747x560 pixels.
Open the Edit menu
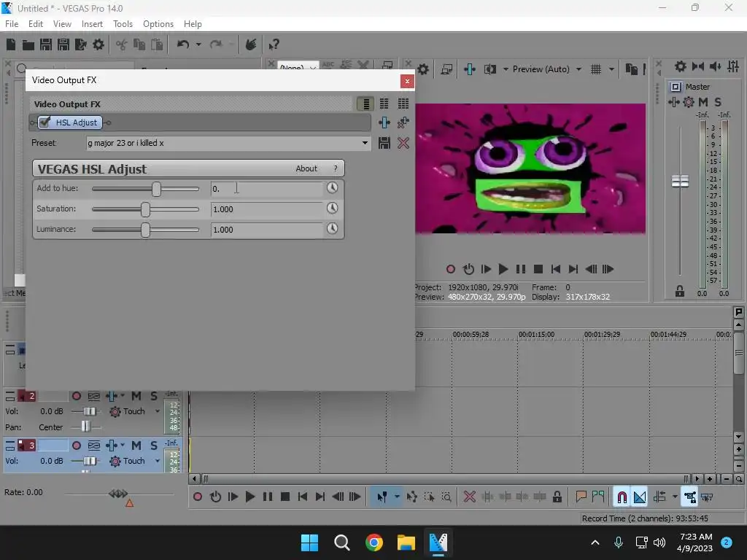coord(36,24)
